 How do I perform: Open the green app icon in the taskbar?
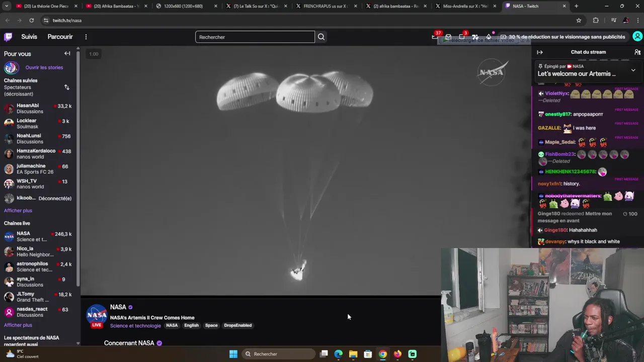(x=413, y=354)
